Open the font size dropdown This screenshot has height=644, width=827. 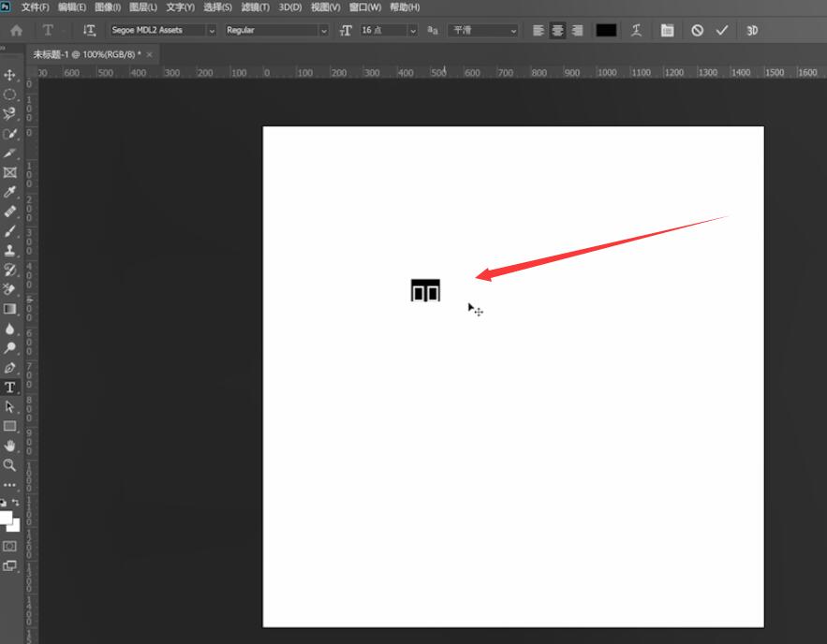coord(413,31)
